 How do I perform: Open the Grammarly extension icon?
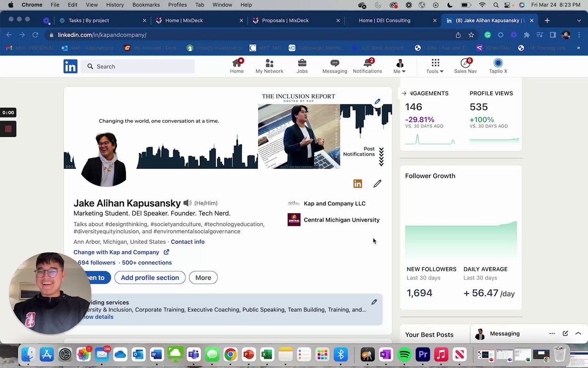pos(487,35)
